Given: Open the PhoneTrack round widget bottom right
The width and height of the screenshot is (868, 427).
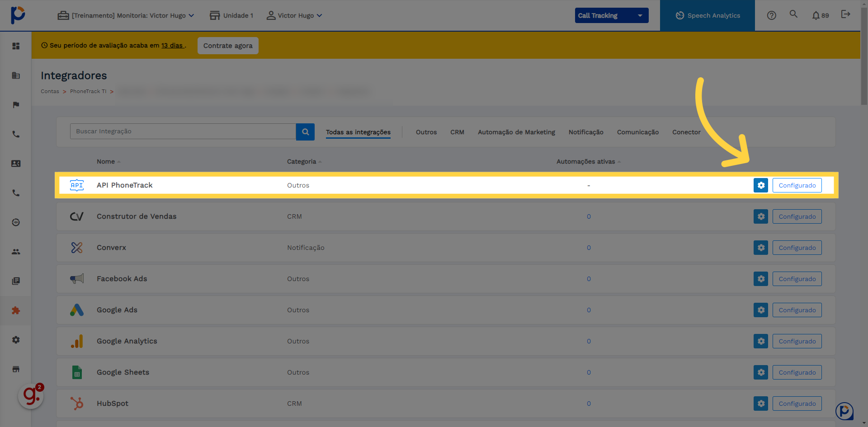Looking at the screenshot, I should (844, 411).
